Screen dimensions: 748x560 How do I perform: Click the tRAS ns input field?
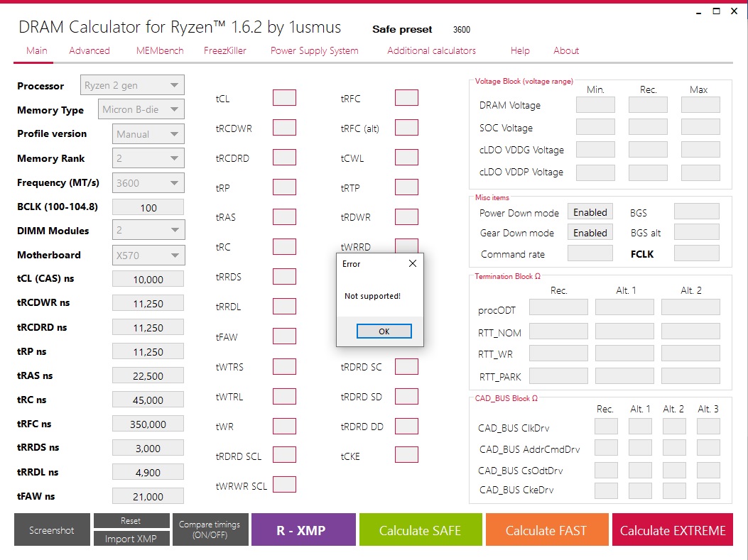tap(148, 376)
